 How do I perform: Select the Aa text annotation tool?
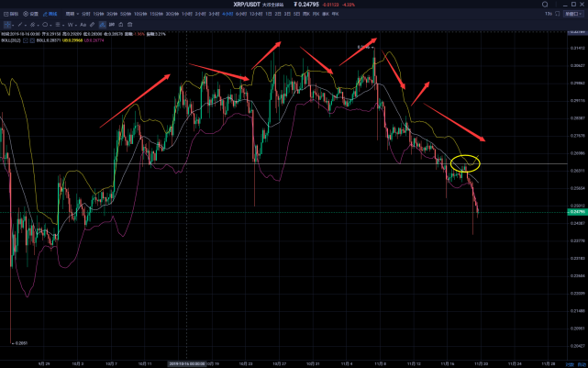(83, 25)
